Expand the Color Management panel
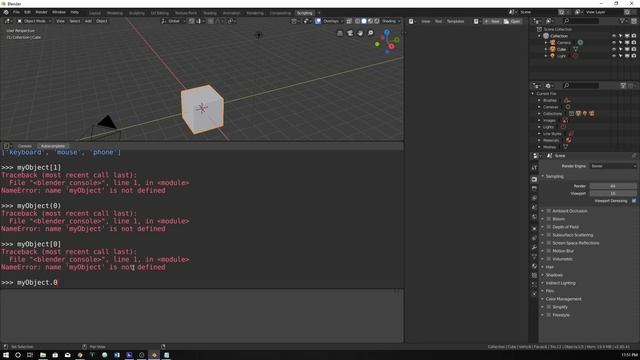Viewport: 640px width, 360px height. click(x=563, y=299)
